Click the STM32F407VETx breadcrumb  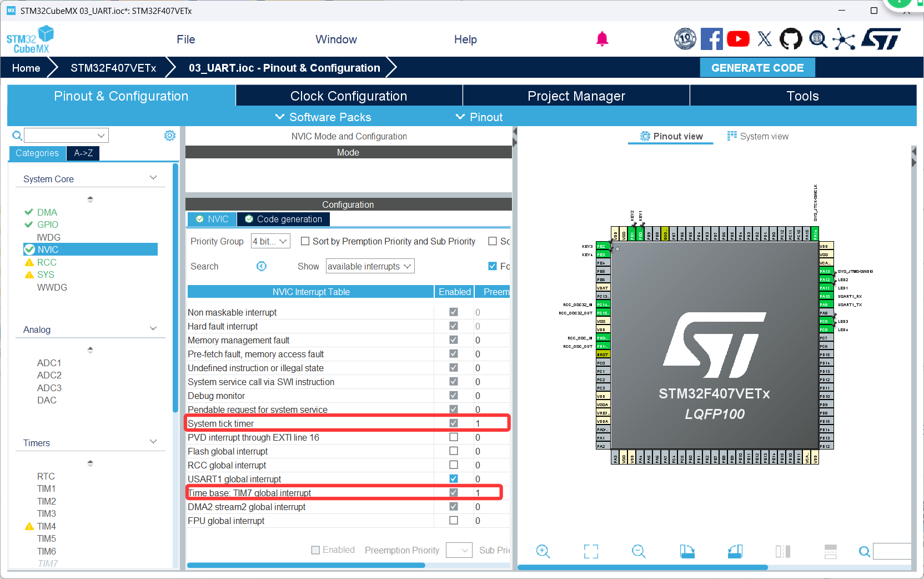pyautogui.click(x=113, y=68)
